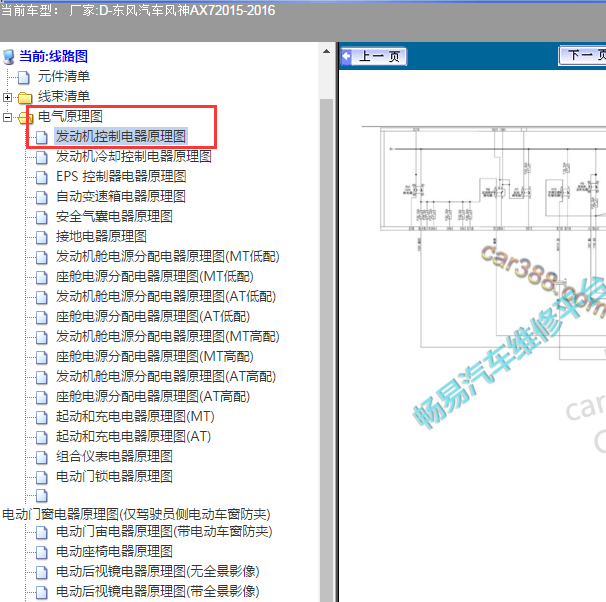The image size is (606, 602).
Task: Click the scroll up arrow in tree panel
Action: [326, 51]
